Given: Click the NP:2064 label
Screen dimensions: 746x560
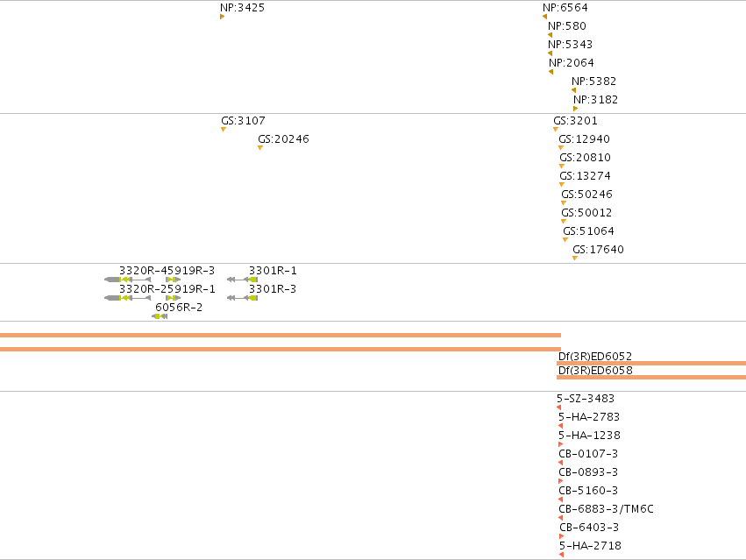Looking at the screenshot, I should click(572, 63).
